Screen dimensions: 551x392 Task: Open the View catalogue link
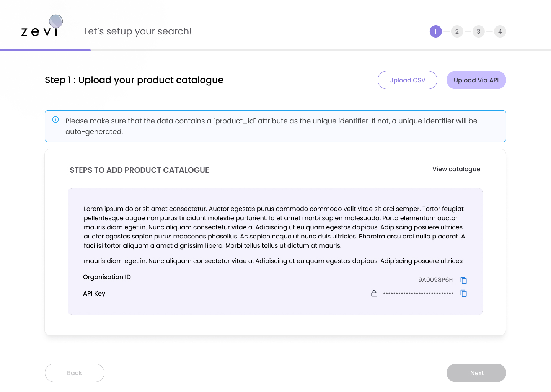456,169
